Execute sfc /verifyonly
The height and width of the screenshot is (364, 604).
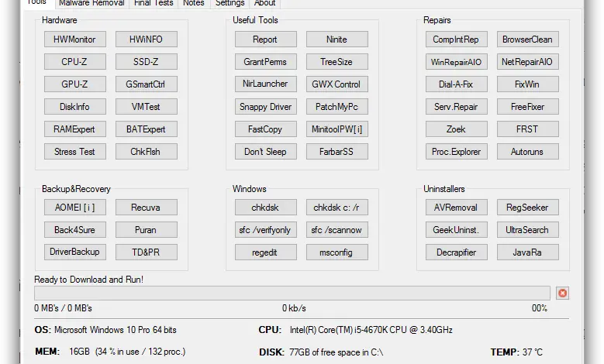point(265,230)
